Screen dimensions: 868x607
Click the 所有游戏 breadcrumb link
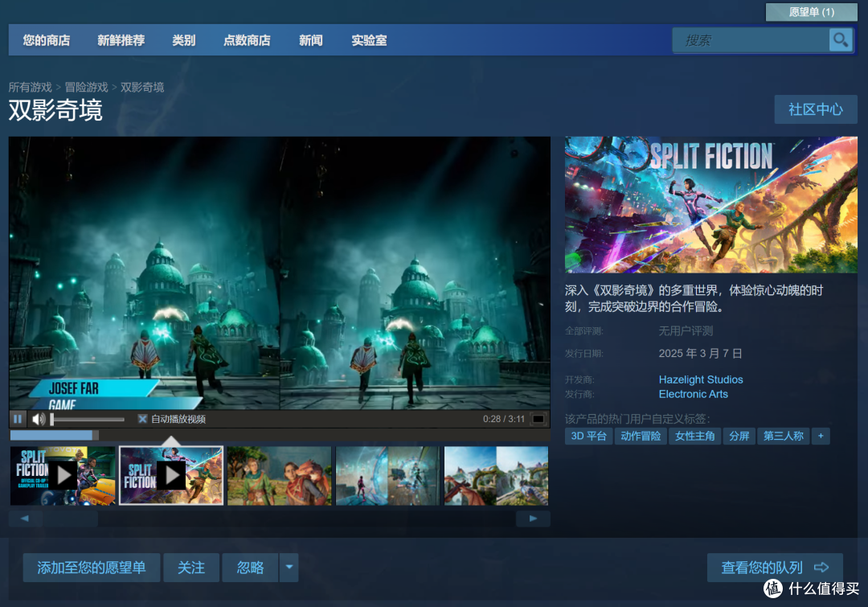30,87
